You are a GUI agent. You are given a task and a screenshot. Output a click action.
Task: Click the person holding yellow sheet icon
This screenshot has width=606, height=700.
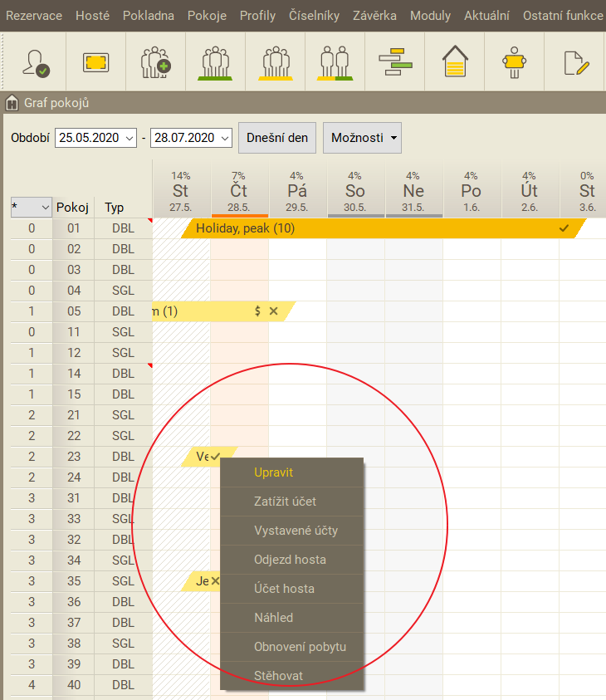(515, 62)
